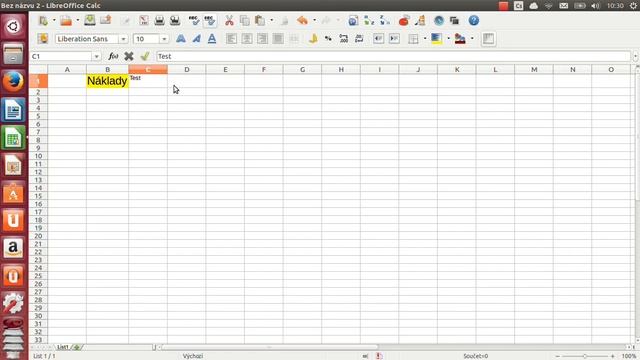Align cell text right
This screenshot has width=640, height=360.
click(x=262, y=39)
